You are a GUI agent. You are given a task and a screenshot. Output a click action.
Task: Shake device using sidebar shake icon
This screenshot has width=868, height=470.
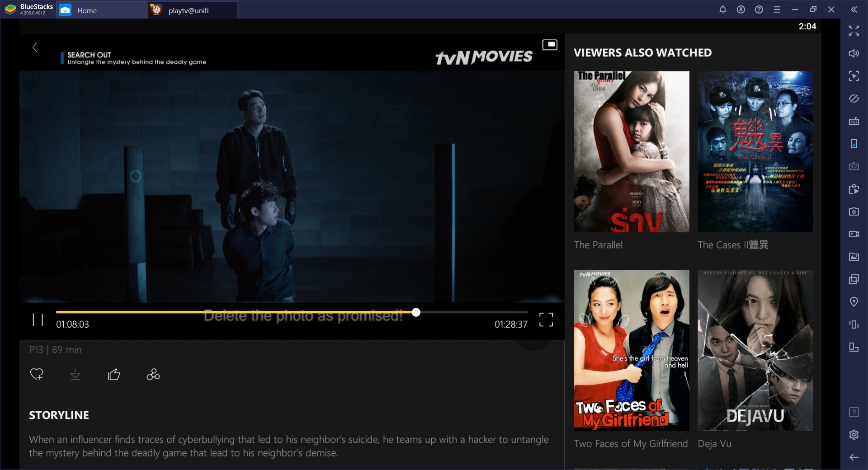(854, 324)
